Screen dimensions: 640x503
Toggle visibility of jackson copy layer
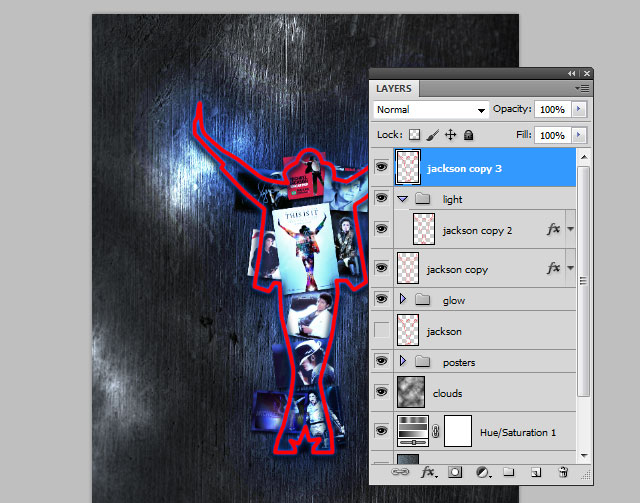[381, 267]
